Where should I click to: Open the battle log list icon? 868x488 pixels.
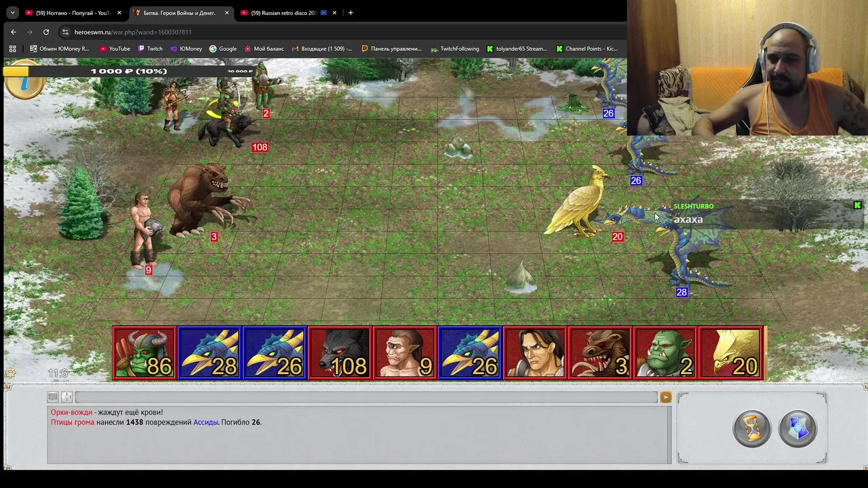(x=53, y=396)
